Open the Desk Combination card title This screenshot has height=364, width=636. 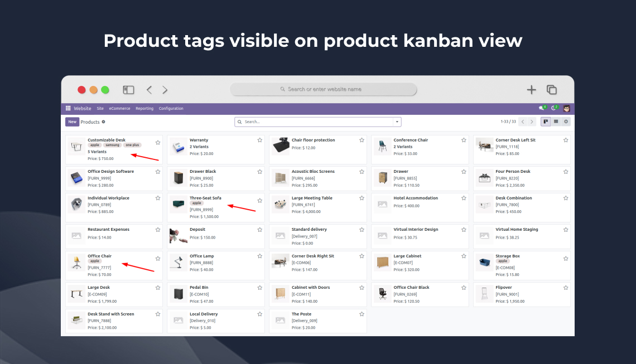(x=513, y=198)
